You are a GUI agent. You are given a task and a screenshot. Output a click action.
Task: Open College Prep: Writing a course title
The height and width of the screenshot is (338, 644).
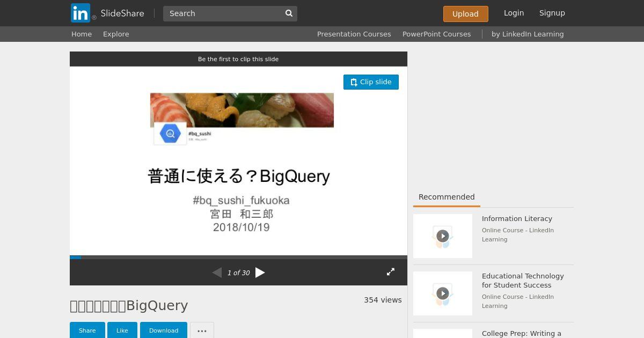(522, 333)
